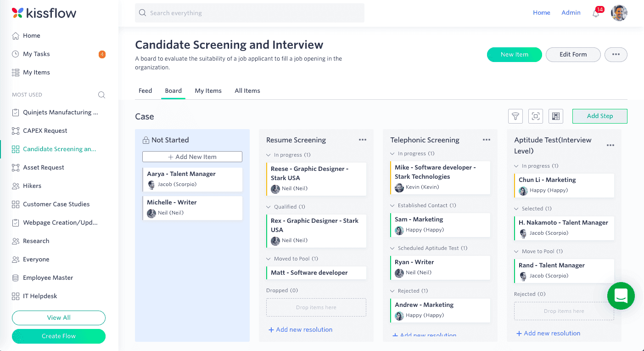Open My Tasks in the sidebar
The image size is (644, 351).
click(x=36, y=54)
